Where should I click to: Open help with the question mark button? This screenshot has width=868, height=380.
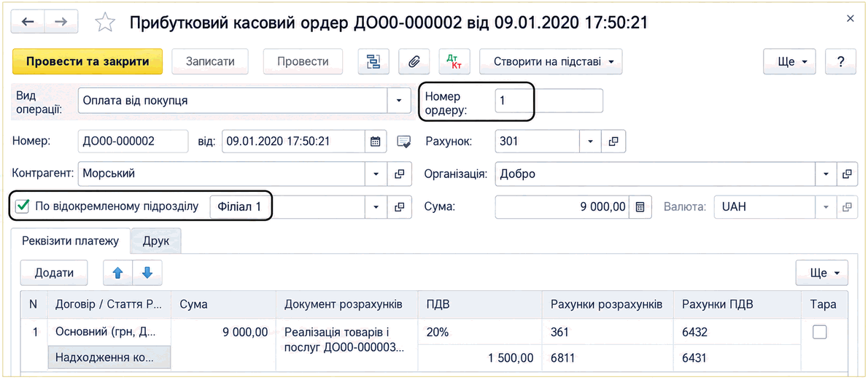(x=841, y=61)
